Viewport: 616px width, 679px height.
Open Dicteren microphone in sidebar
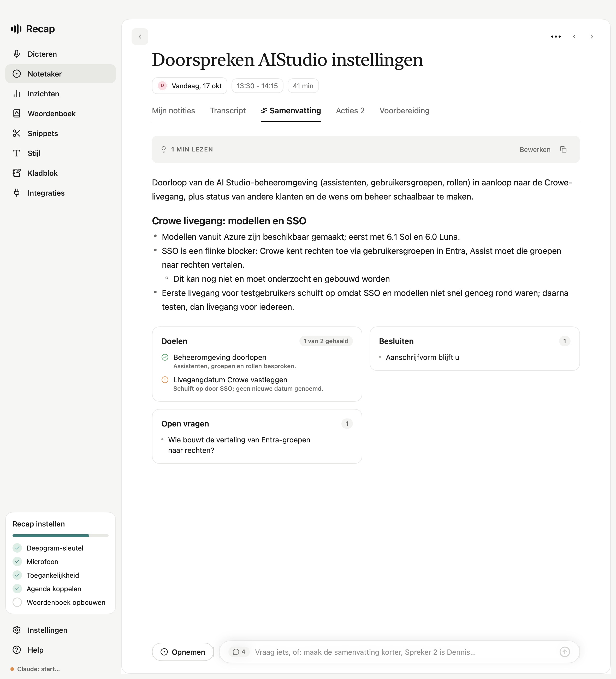click(x=61, y=54)
